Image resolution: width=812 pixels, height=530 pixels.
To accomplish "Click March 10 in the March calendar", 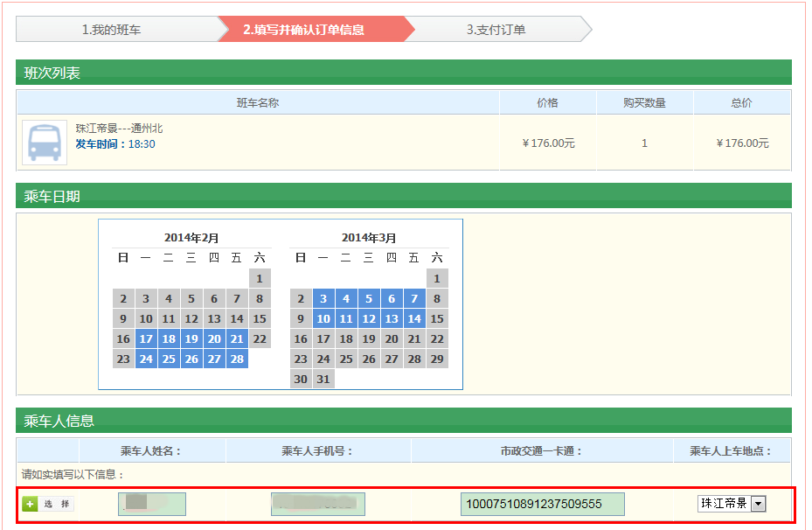I will (323, 318).
